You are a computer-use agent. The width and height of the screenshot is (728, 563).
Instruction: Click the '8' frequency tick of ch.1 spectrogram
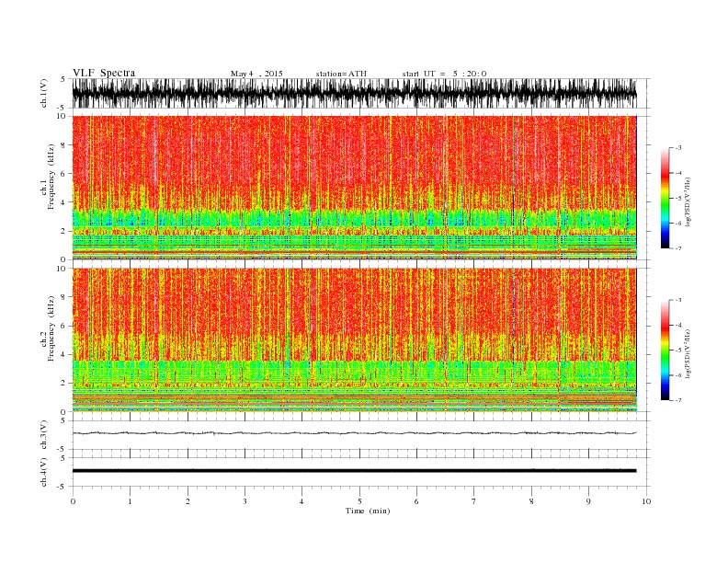(64, 145)
